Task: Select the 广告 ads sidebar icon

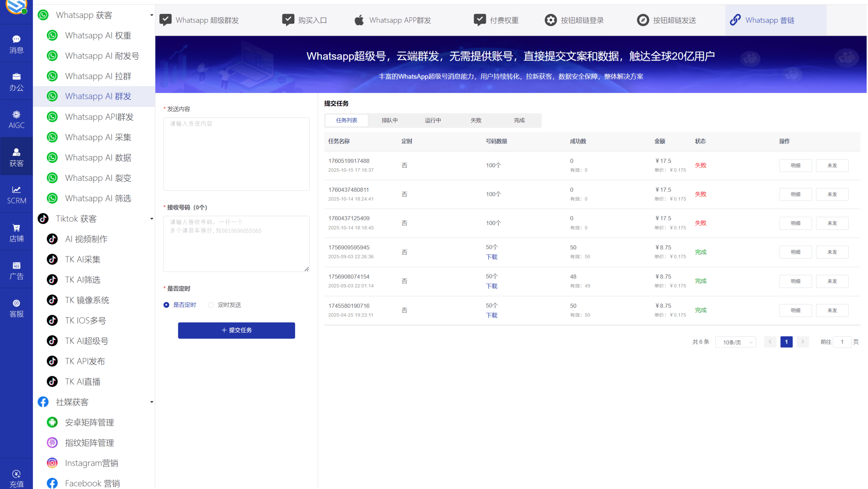Action: 16,270
